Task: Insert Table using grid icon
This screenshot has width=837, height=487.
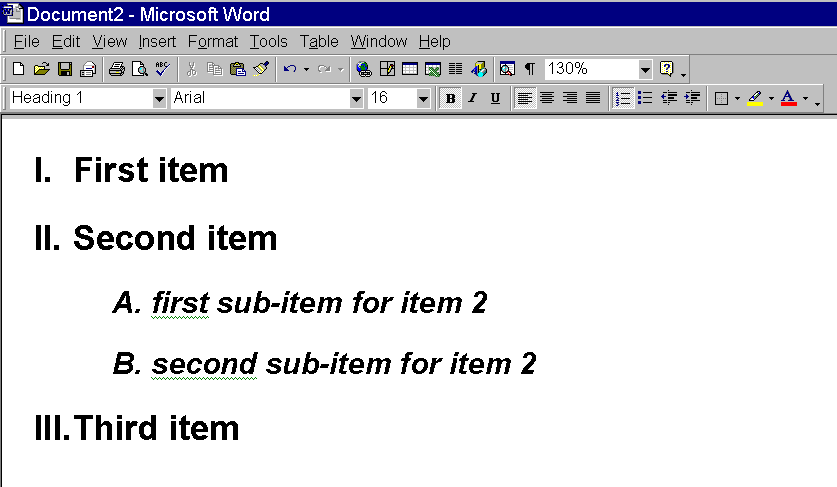Action: [410, 69]
